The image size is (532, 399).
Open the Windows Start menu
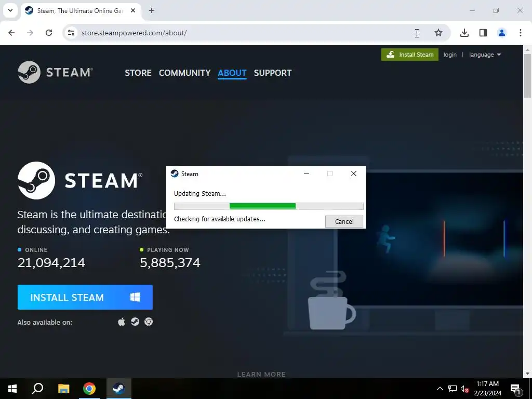tap(12, 389)
